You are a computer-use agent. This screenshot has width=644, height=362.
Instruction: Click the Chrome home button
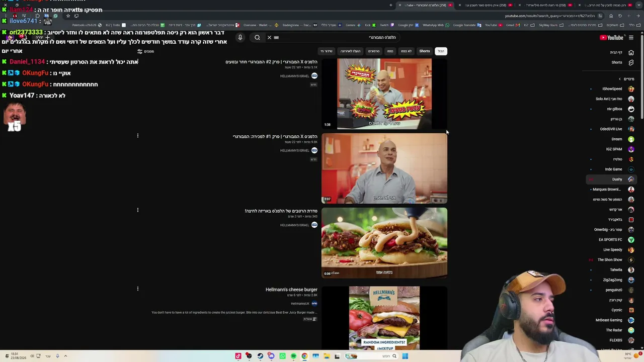[611, 16]
